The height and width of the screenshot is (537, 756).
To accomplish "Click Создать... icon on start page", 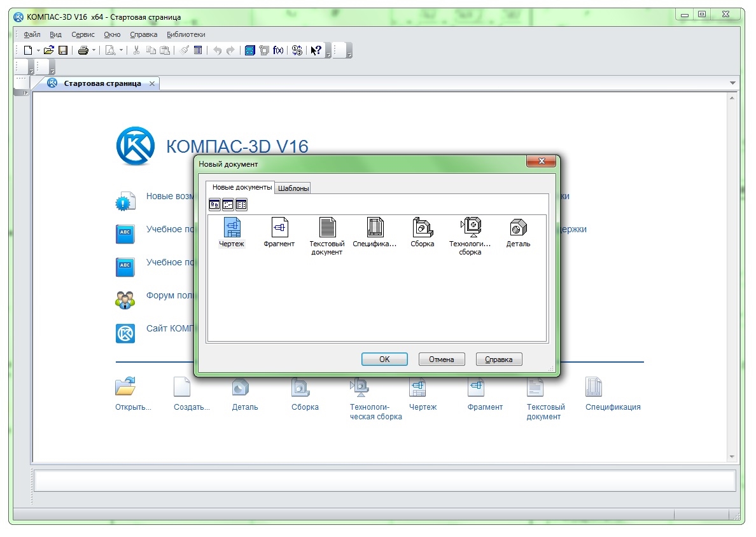I will pos(182,387).
